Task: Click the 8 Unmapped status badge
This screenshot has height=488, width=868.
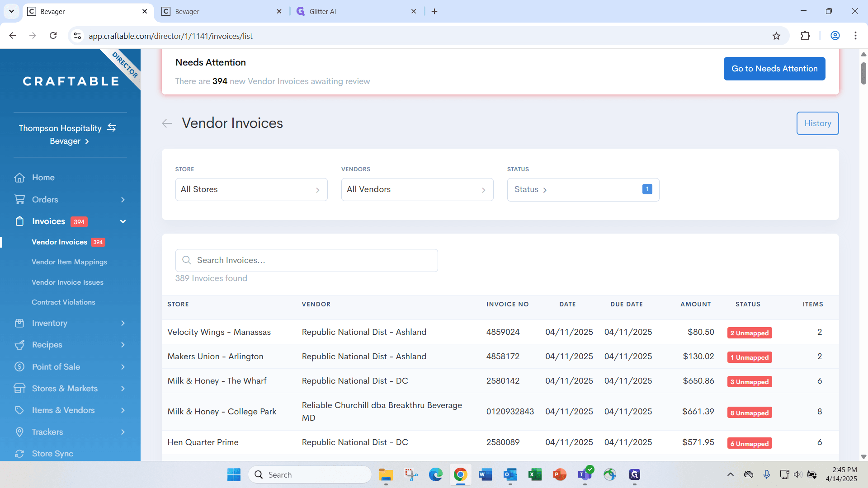Action: (x=750, y=413)
